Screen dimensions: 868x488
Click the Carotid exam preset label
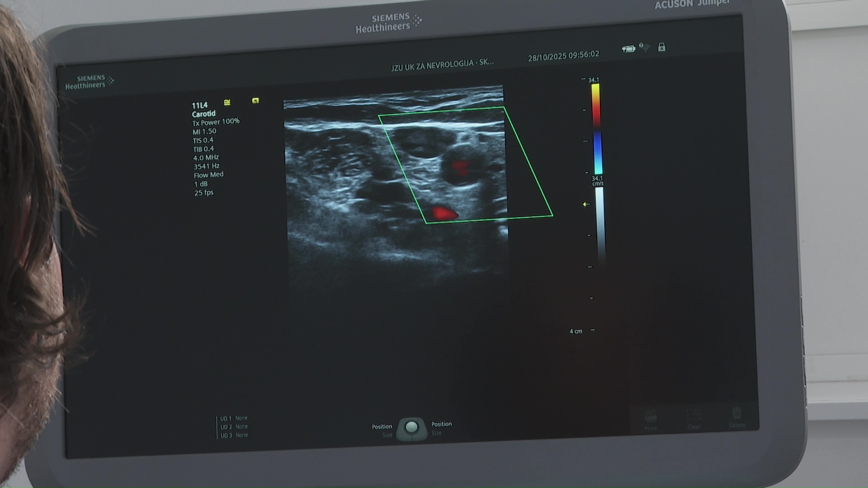click(x=203, y=114)
